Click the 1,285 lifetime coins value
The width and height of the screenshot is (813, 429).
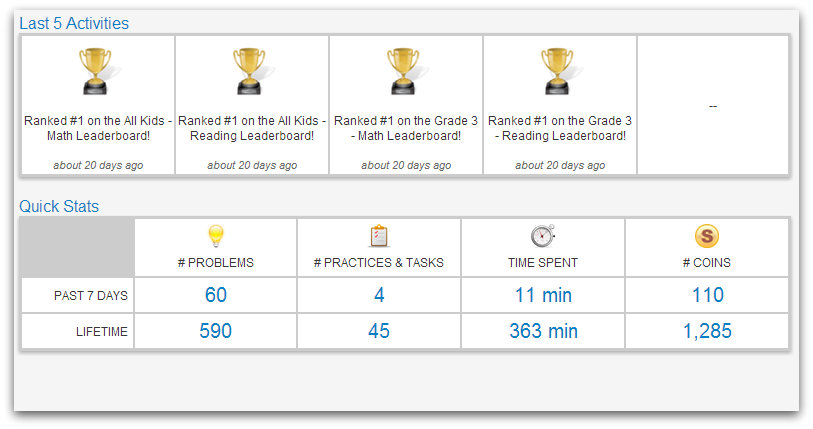(x=707, y=331)
